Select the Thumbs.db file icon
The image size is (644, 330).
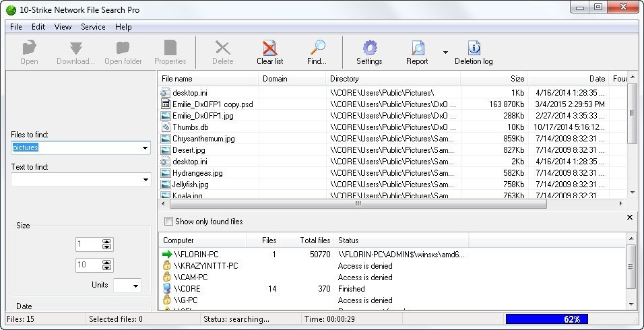[166, 127]
